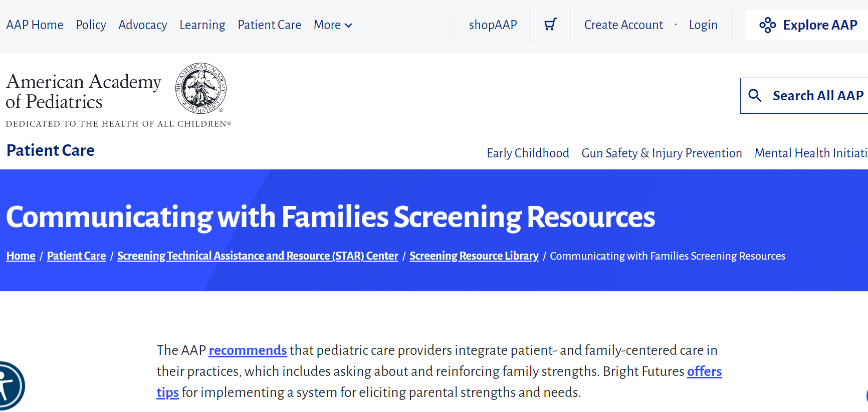Screen dimensions: 868x412
Task: Open the shopping cart icon
Action: coord(550,24)
